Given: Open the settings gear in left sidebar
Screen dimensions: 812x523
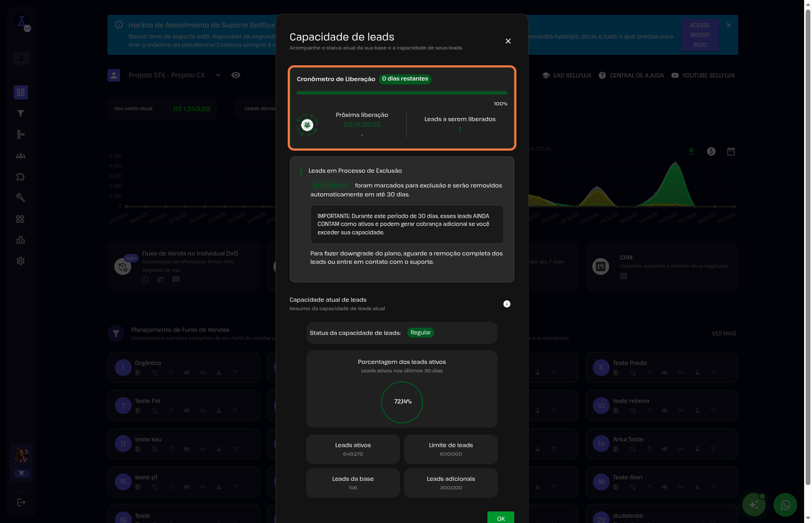Looking at the screenshot, I should [21, 261].
